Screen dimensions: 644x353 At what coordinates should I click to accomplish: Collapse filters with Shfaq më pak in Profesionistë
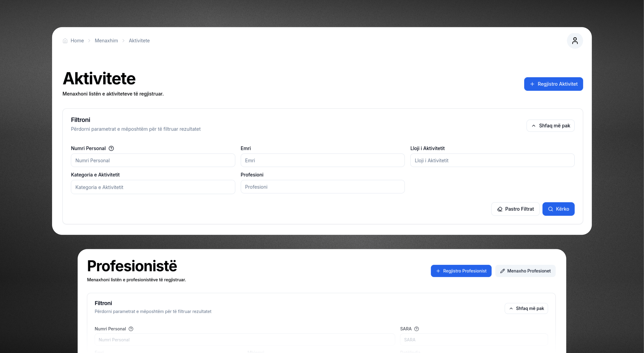526,308
